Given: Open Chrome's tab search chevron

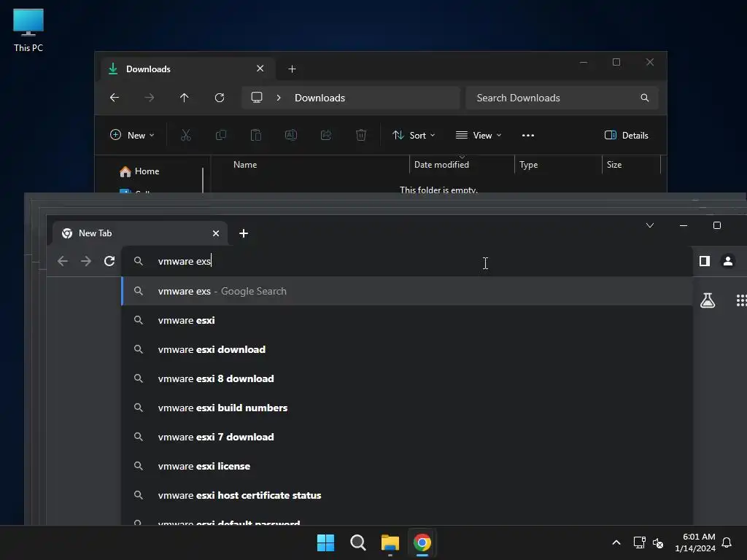Looking at the screenshot, I should tap(650, 225).
